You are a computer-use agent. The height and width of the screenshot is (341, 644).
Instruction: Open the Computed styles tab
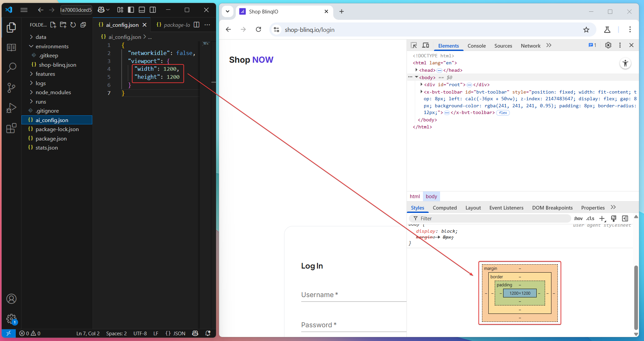[444, 208]
